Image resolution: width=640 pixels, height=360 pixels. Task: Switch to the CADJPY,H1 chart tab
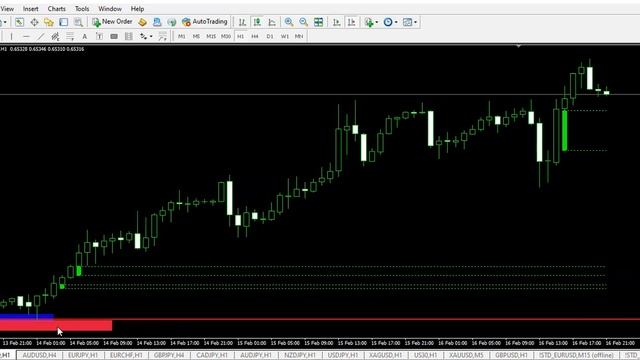[x=212, y=356]
